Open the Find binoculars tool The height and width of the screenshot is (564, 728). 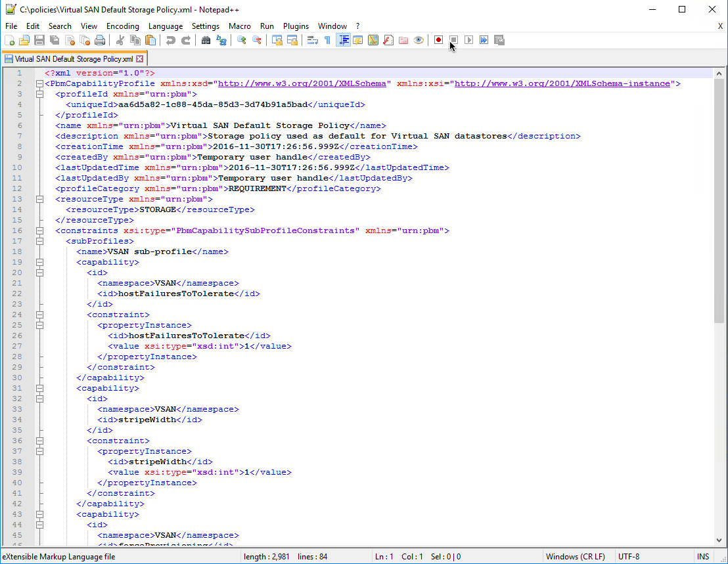tap(206, 40)
